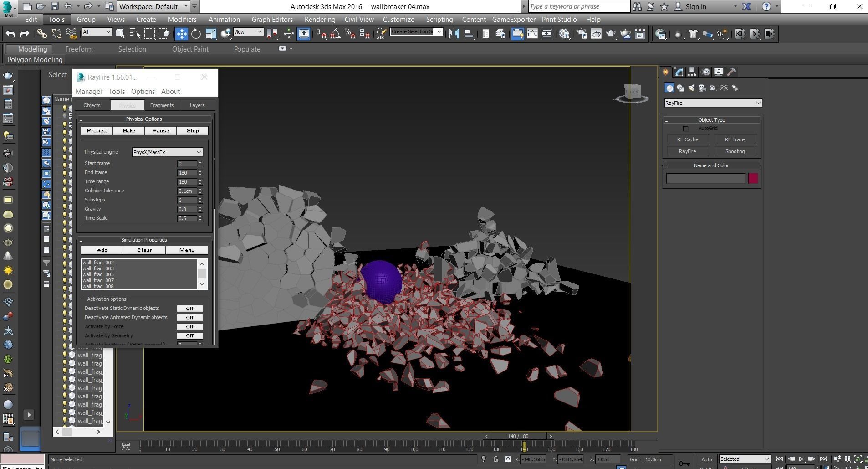Turn on Activate by Force option

(189, 326)
